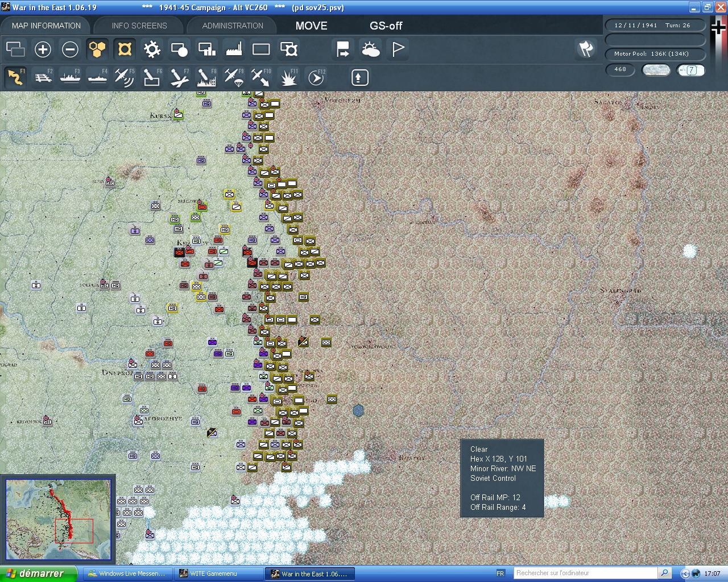728x582 pixels.
Task: Activate F3 naval transport mode
Action: coord(70,77)
